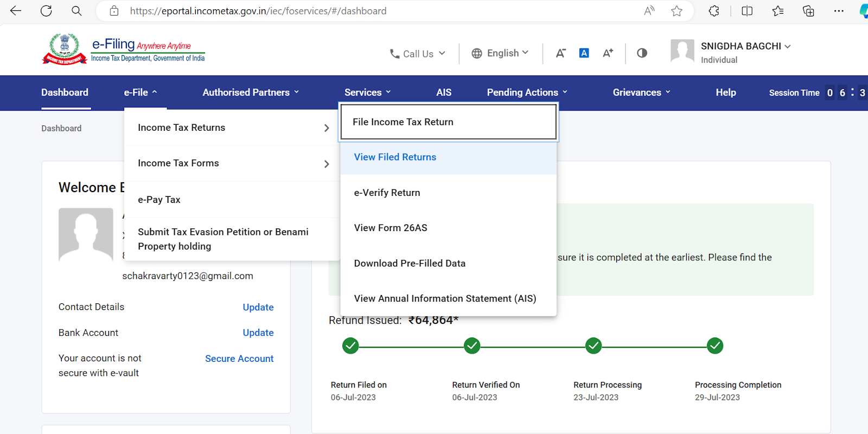Expand the Call Us dropdown
868x434 pixels.
pyautogui.click(x=418, y=54)
